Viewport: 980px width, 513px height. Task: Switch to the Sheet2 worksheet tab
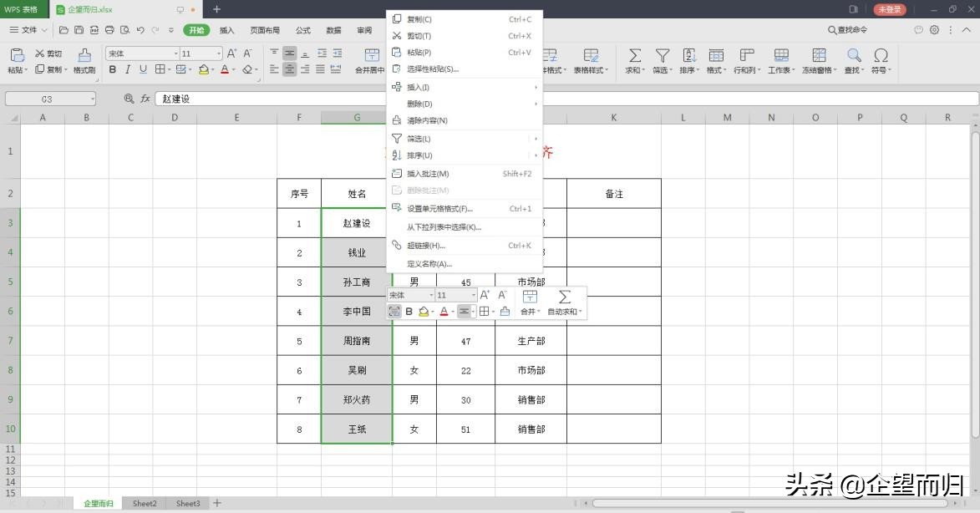(x=145, y=503)
